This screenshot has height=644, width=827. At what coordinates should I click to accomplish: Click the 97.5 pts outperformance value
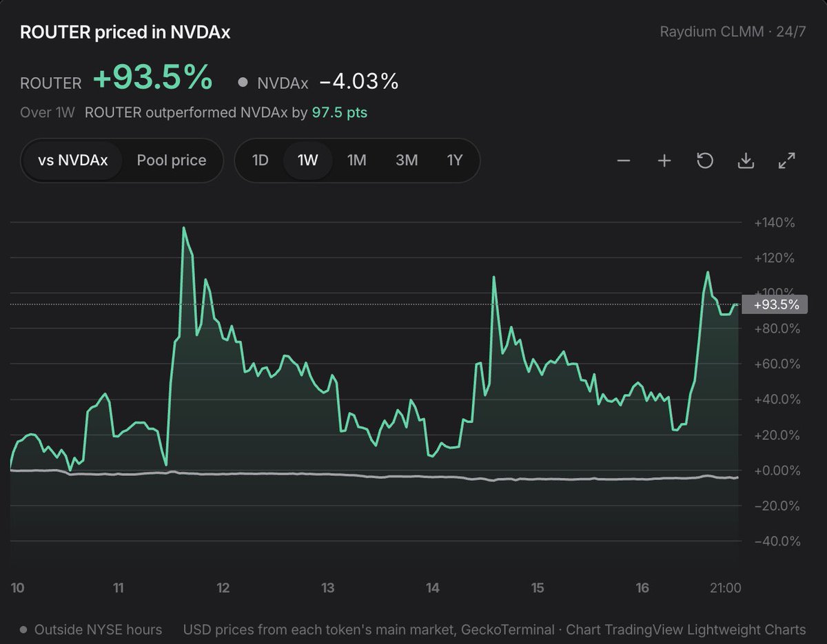(340, 112)
